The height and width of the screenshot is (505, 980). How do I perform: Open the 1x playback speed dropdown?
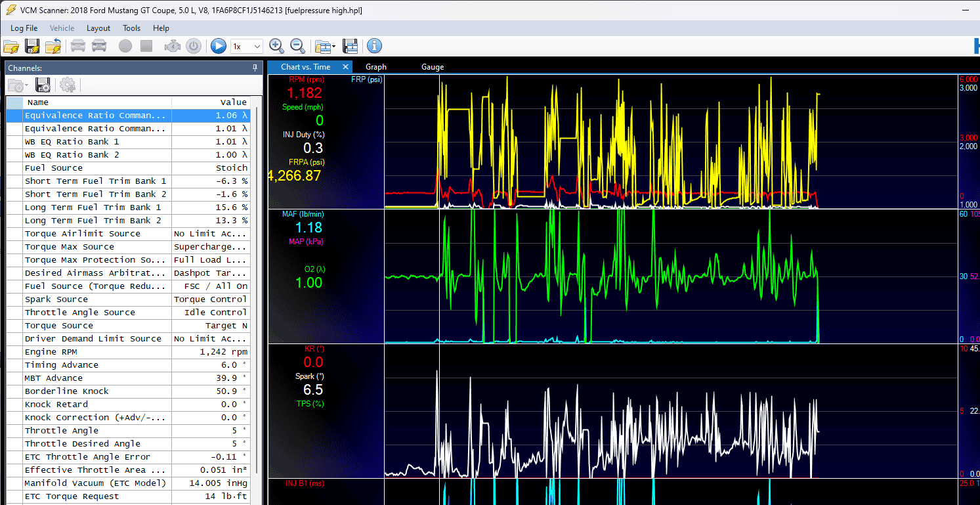[x=247, y=46]
